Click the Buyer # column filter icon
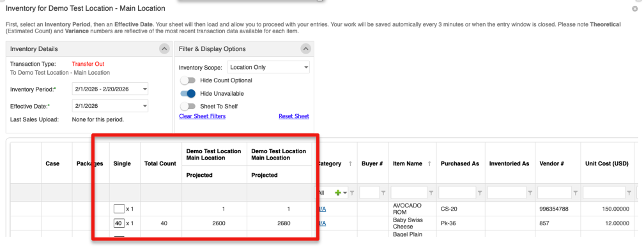The height and width of the screenshot is (247, 644). point(383,193)
